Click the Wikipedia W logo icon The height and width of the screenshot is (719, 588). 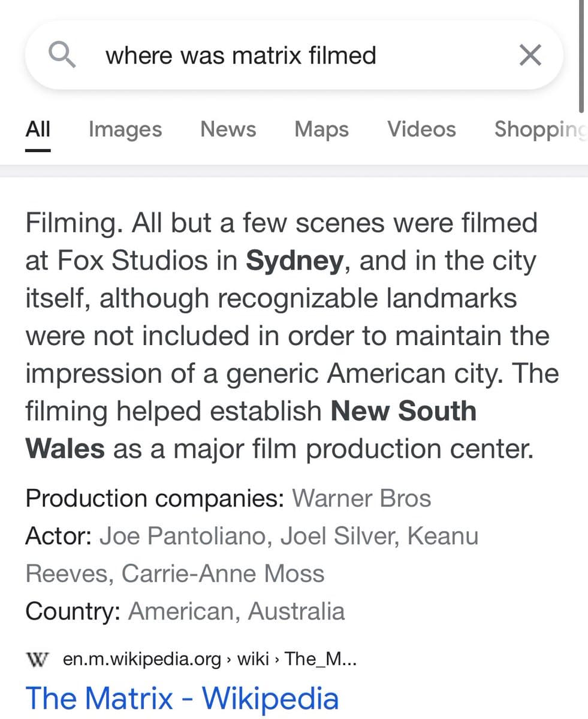tap(37, 658)
